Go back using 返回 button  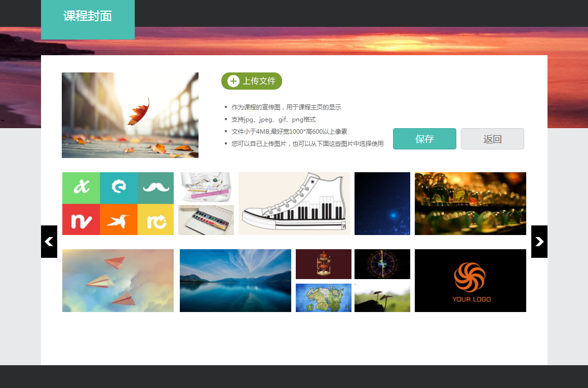(492, 139)
